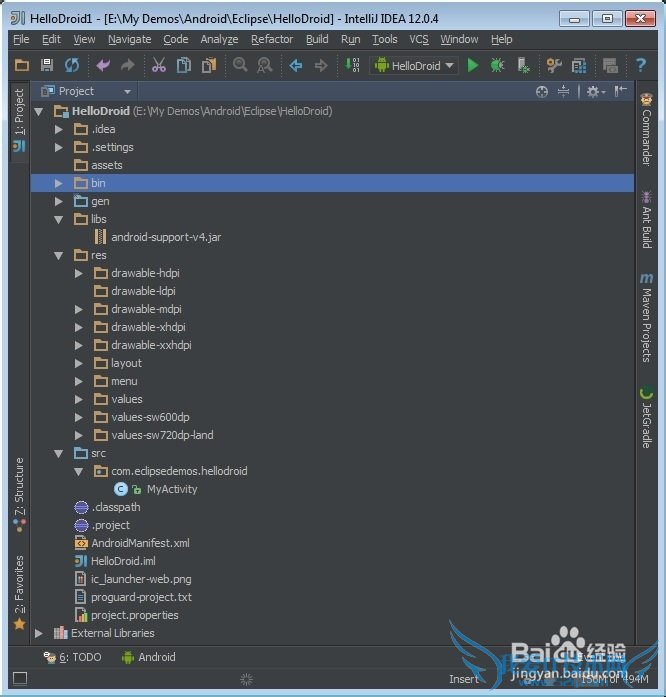The width and height of the screenshot is (666, 697).
Task: Select the HelloDroid.iml file
Action: (x=123, y=561)
